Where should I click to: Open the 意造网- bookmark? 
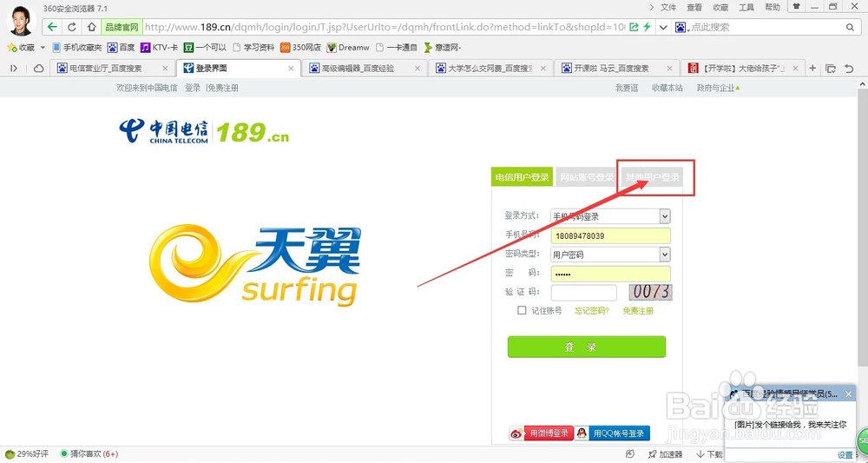point(443,48)
